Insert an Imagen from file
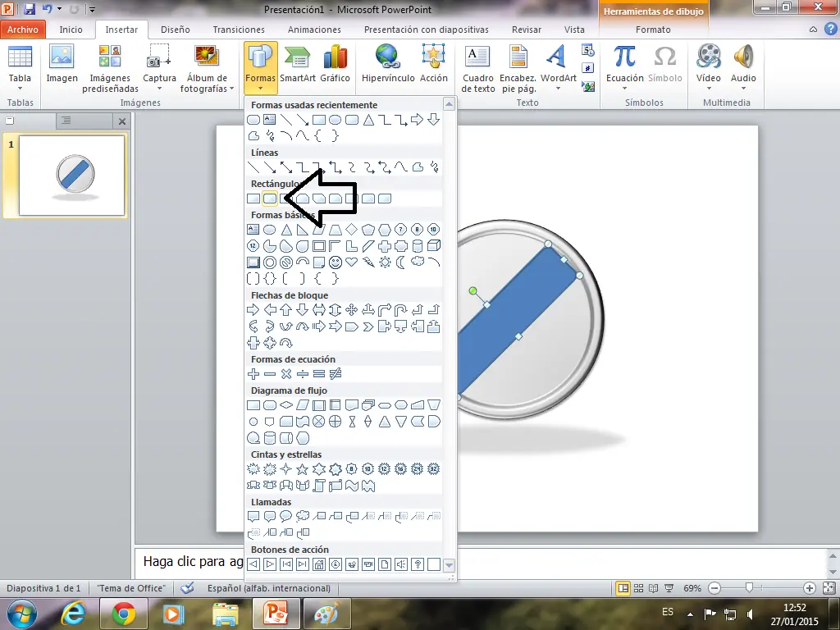The image size is (840, 630). coord(62,64)
